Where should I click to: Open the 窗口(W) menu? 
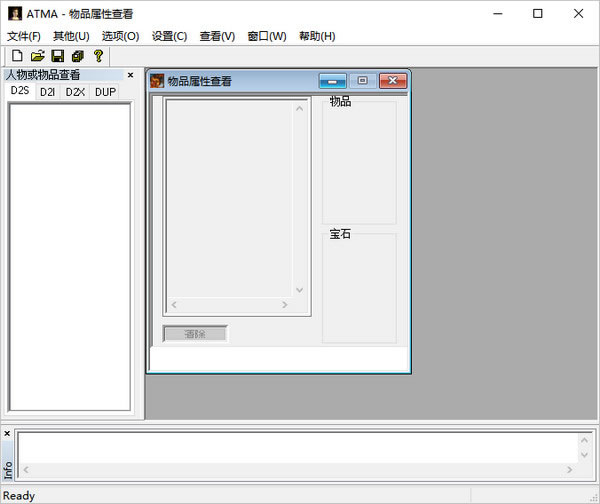(267, 36)
